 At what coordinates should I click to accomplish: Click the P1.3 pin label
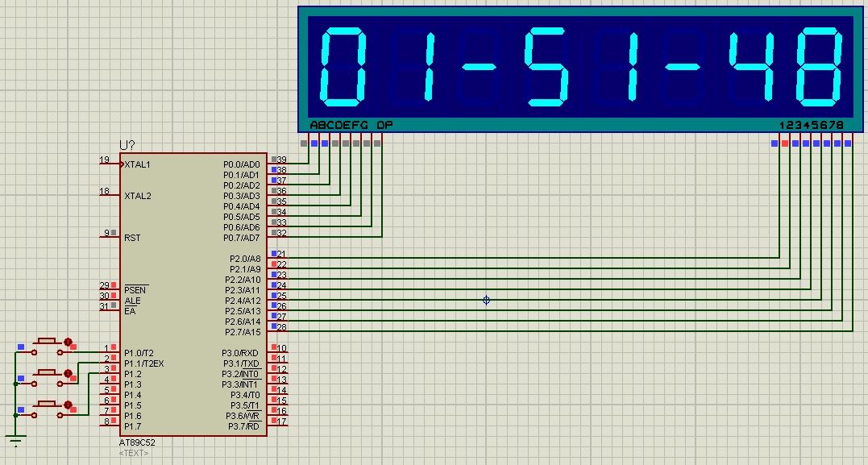[x=133, y=384]
